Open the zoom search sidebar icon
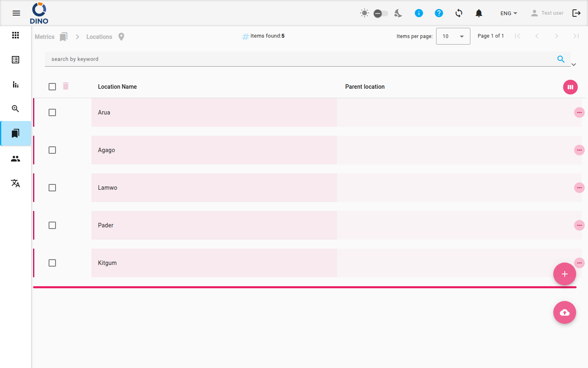 point(16,109)
